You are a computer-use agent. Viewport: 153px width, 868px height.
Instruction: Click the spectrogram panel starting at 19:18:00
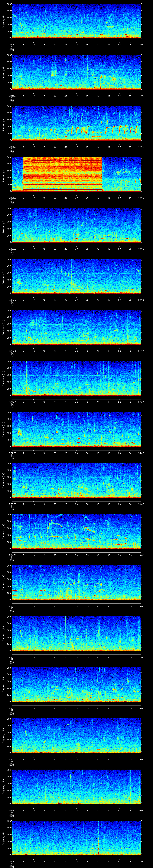(77, 225)
